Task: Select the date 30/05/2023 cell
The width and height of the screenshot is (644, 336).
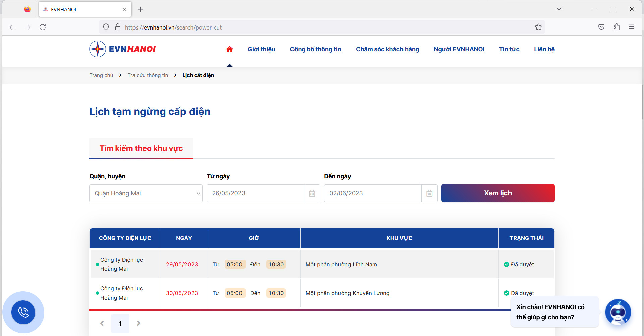Action: (182, 293)
